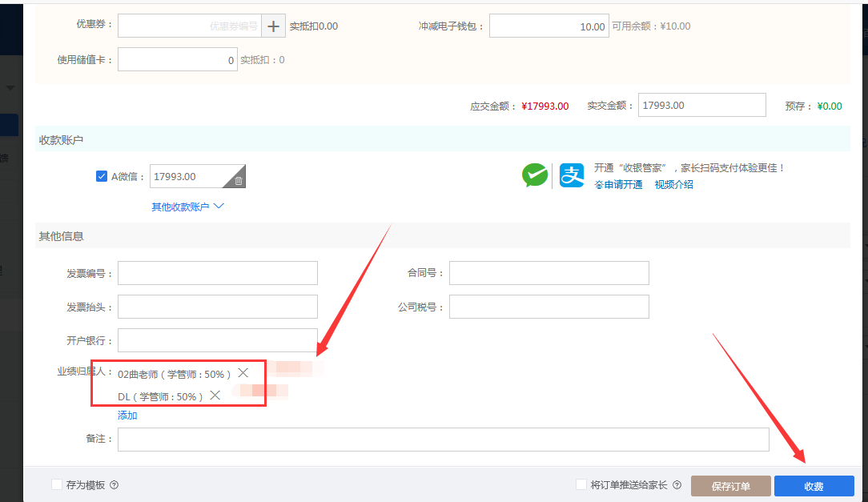The image size is (868, 502).
Task: Open Alipay icon
Action: click(x=571, y=175)
